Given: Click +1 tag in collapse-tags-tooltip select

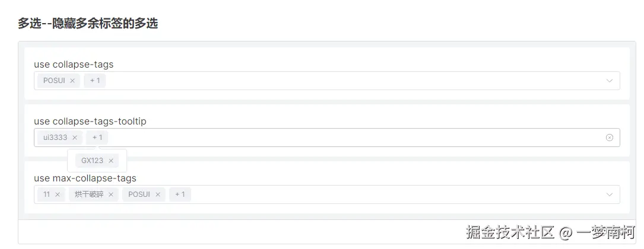Looking at the screenshot, I should tap(97, 138).
